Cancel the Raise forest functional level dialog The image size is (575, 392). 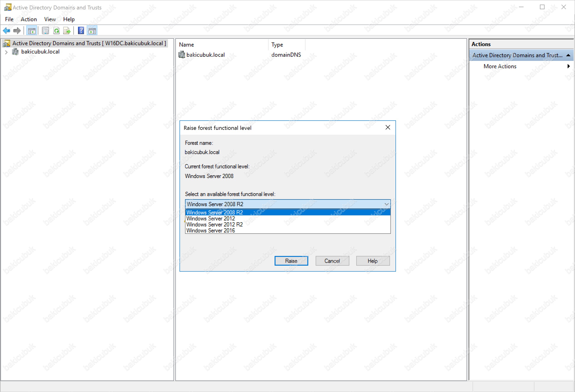[332, 261]
